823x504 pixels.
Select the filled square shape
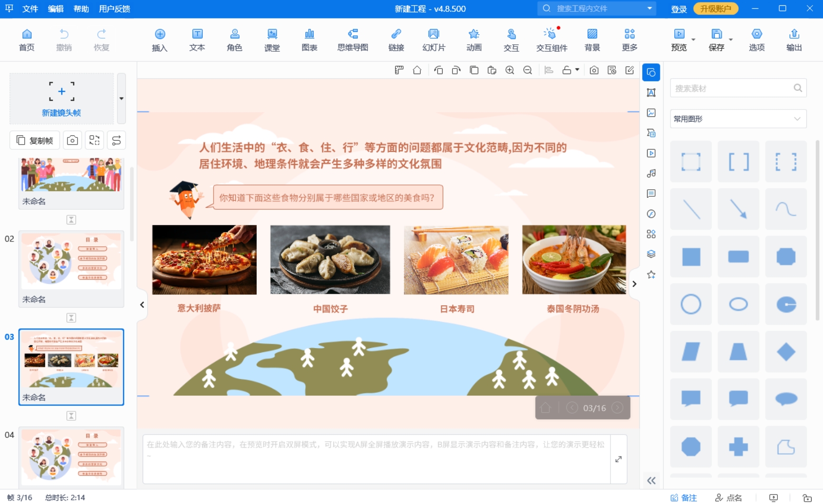click(x=691, y=257)
